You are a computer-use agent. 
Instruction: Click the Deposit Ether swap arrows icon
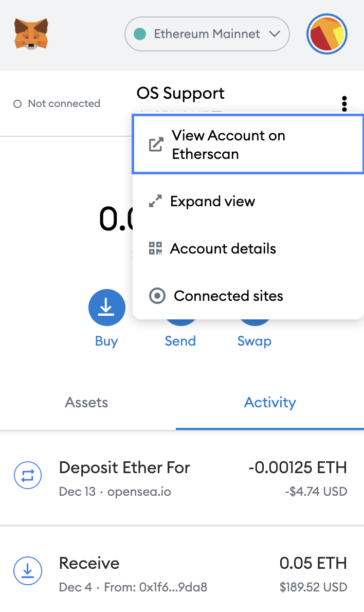coord(28,476)
